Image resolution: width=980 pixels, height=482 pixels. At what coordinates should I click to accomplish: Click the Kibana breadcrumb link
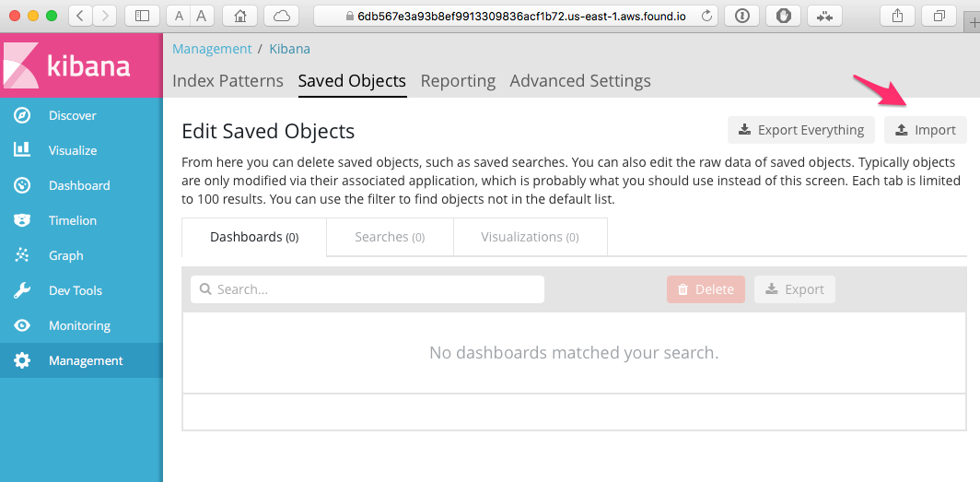(289, 49)
